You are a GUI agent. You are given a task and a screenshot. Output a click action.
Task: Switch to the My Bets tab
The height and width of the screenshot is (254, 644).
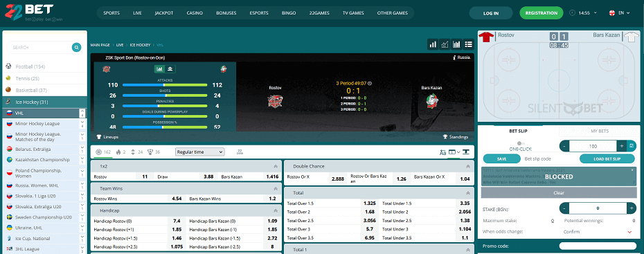(x=599, y=131)
